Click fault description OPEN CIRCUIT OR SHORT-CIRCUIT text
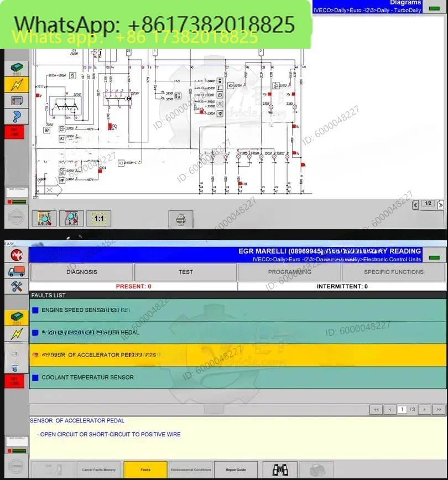 pyautogui.click(x=110, y=435)
